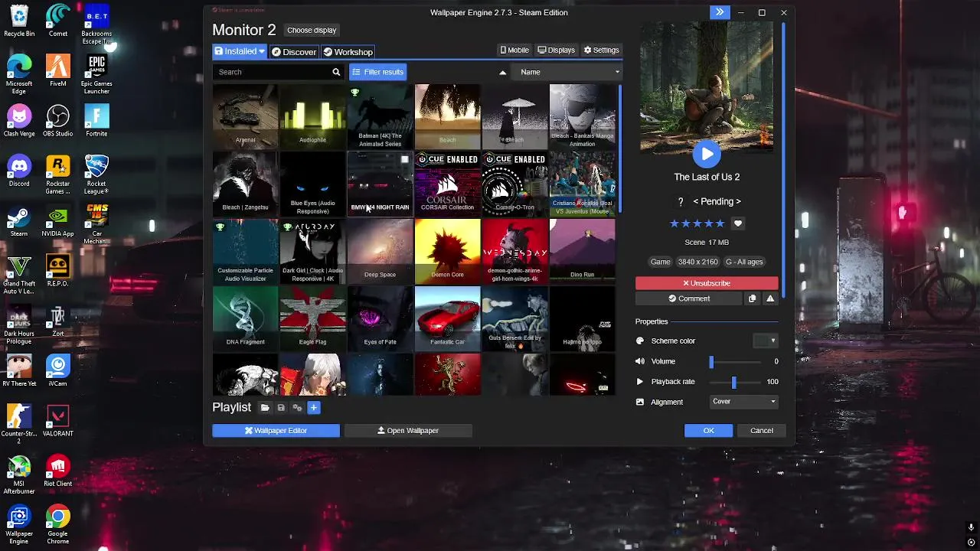
Task: Select the Fantastic Car wallpaper thumbnail
Action: [447, 318]
